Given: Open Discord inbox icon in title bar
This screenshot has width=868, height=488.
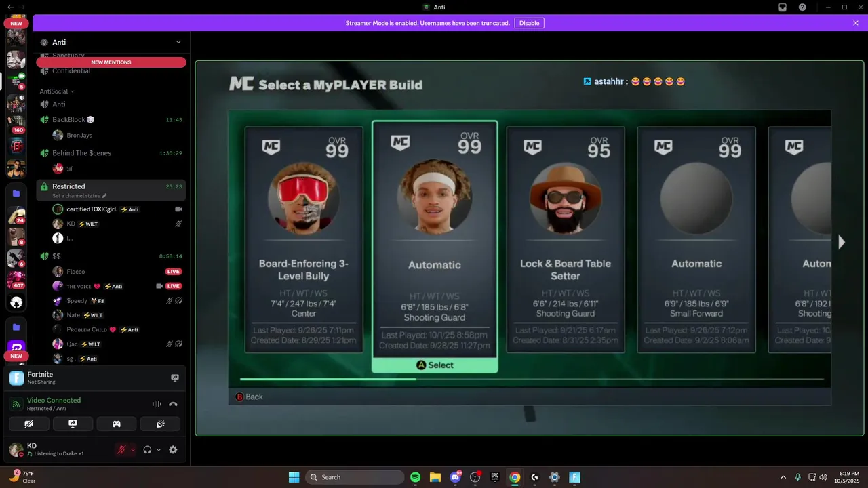Looking at the screenshot, I should pos(783,7).
